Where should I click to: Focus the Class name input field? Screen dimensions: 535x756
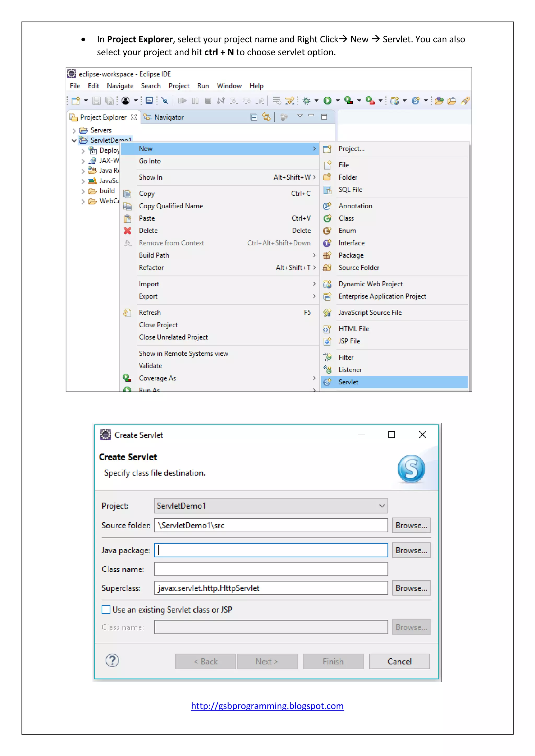tap(271, 569)
